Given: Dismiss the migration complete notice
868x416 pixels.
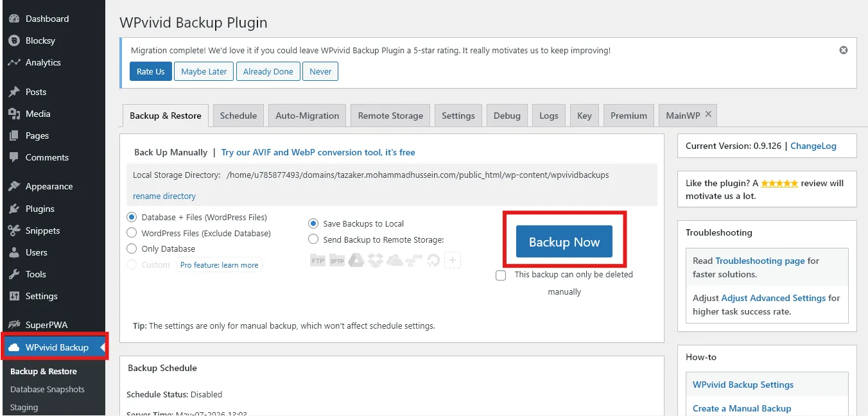Looking at the screenshot, I should tap(844, 50).
